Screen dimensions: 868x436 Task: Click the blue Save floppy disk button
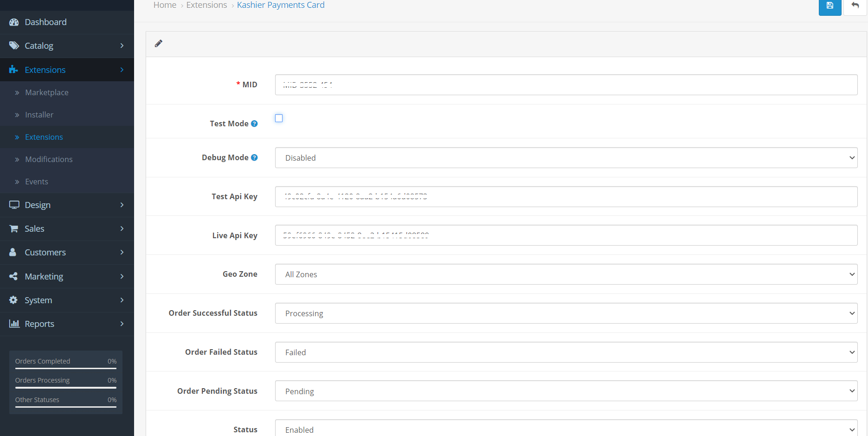click(830, 6)
